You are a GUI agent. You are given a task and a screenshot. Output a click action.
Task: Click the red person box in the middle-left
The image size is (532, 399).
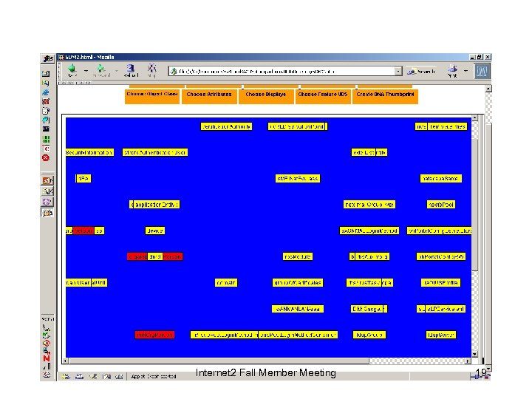[83, 231]
